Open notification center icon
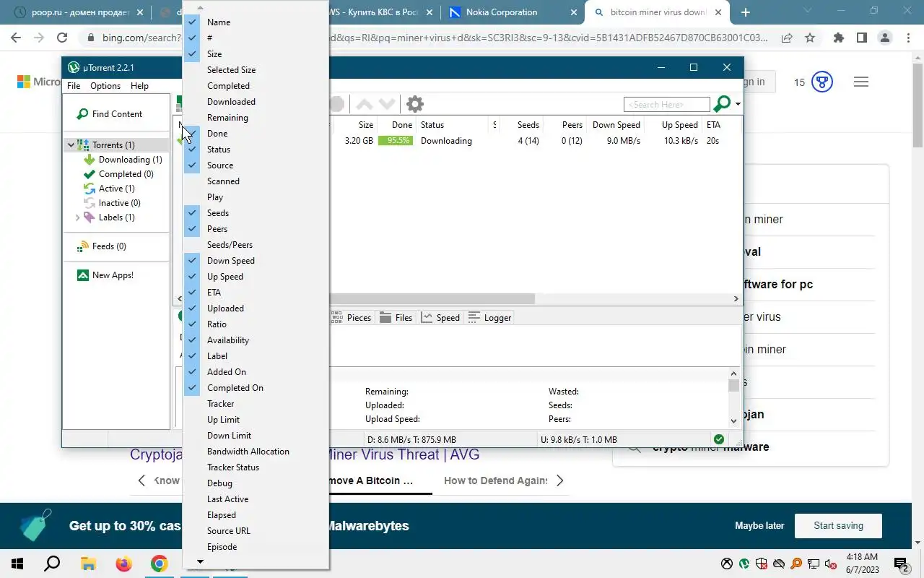924x578 pixels. pyautogui.click(x=901, y=564)
